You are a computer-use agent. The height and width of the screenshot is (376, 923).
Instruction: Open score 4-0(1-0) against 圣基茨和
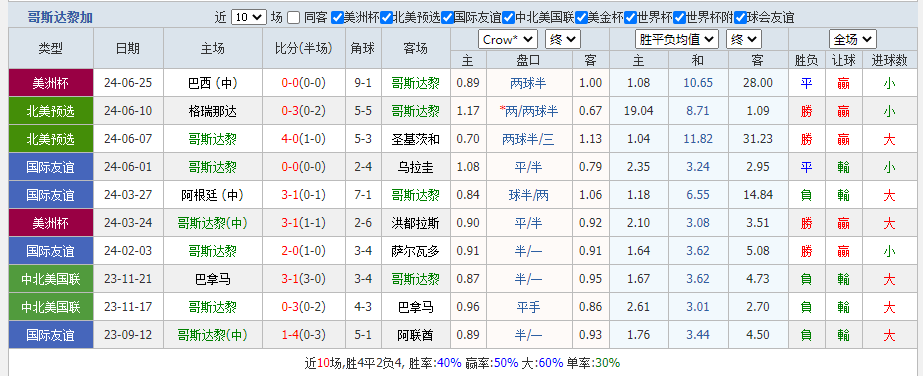(x=303, y=139)
